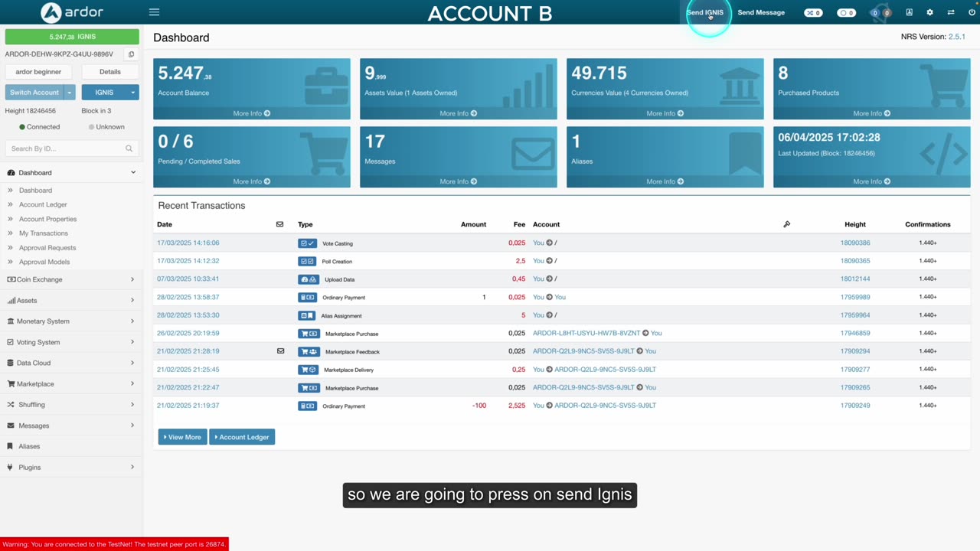Screen dimensions: 980x551
Task: Click the power logout icon
Action: pyautogui.click(x=972, y=12)
